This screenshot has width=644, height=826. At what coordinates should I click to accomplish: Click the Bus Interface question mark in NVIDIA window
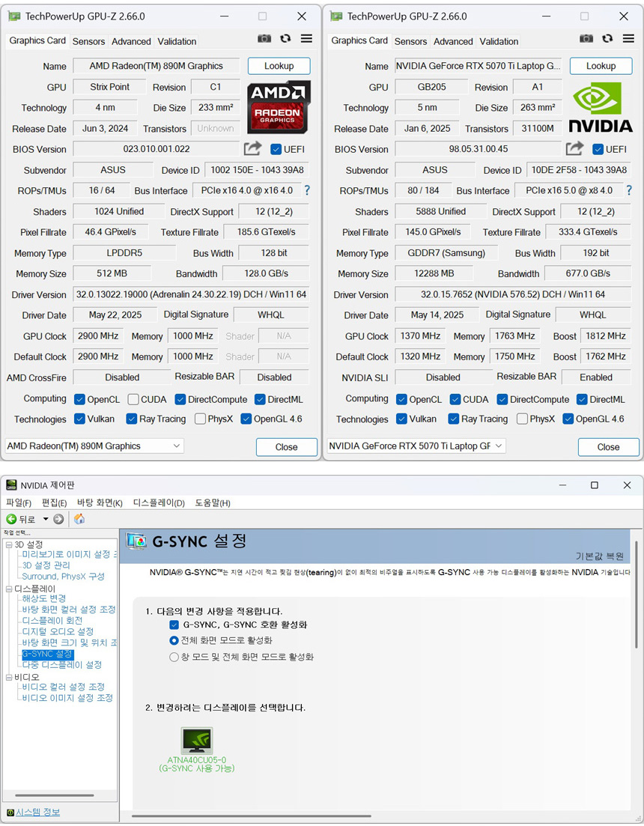(628, 190)
